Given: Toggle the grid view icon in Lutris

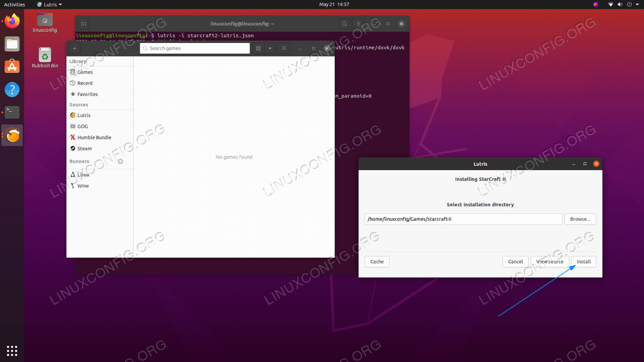Looking at the screenshot, I should coord(258,48).
